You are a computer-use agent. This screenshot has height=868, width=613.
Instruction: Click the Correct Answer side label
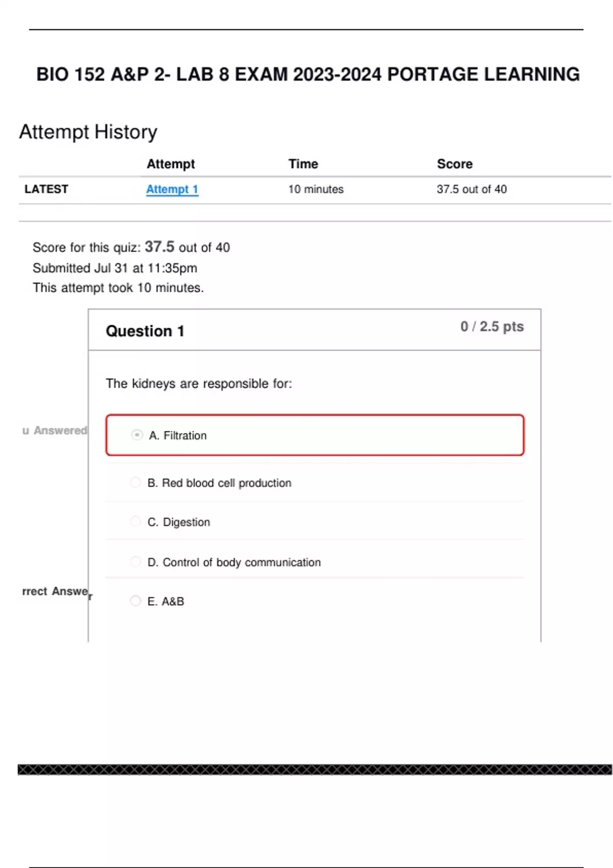coord(56,592)
